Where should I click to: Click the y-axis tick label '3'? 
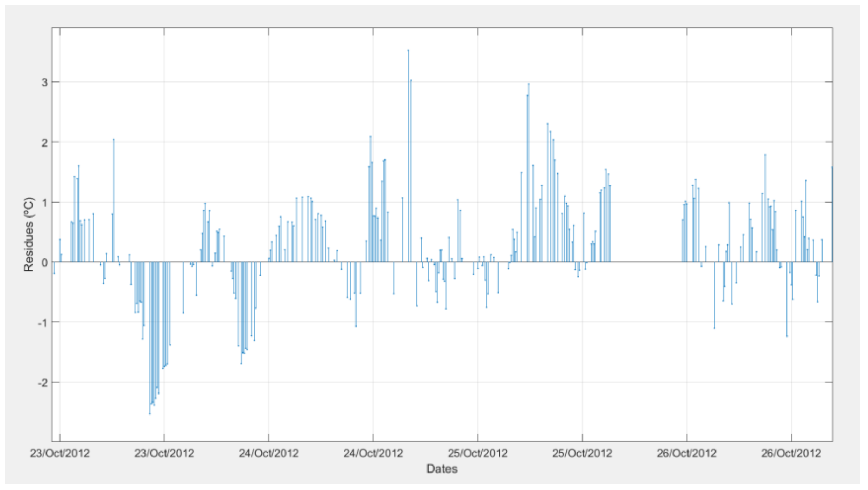pyautogui.click(x=44, y=83)
